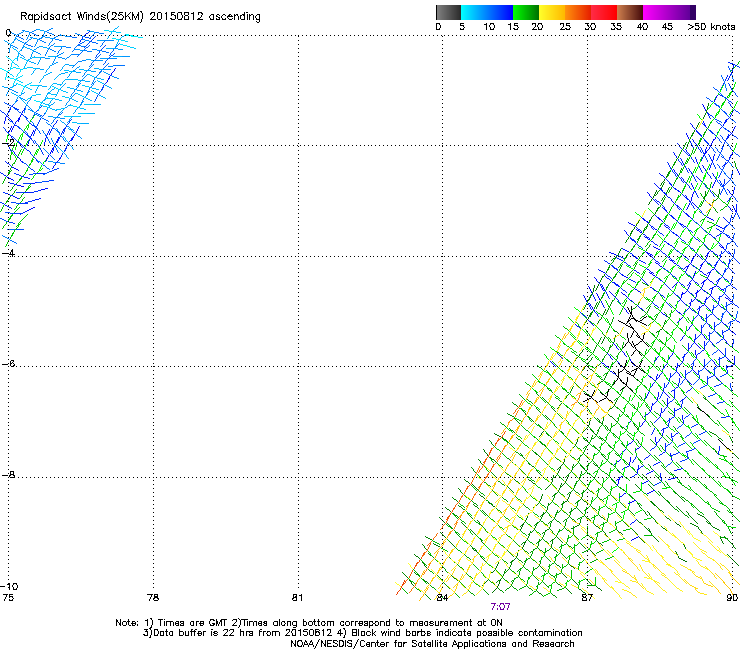Click the latitude label -8
The image size is (740, 650).
tap(8, 475)
